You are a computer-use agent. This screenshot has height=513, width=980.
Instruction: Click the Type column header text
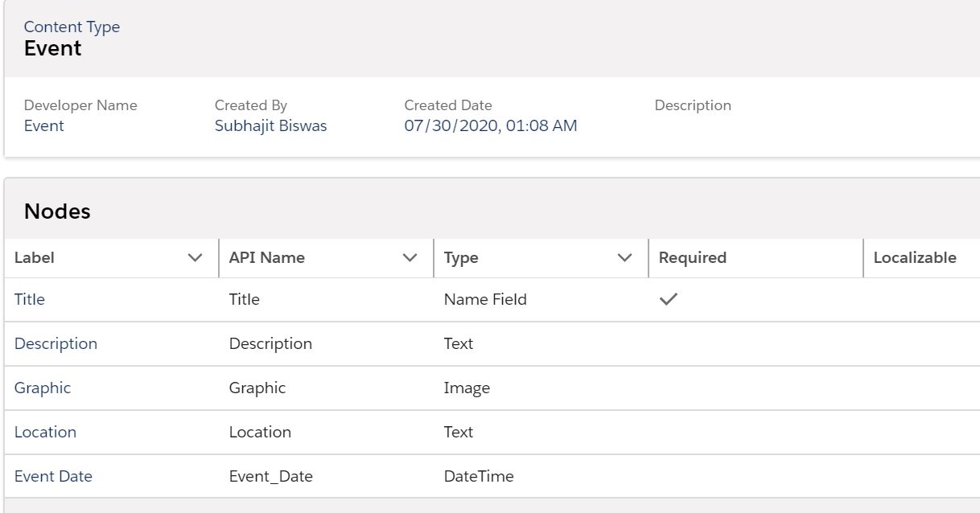(460, 257)
